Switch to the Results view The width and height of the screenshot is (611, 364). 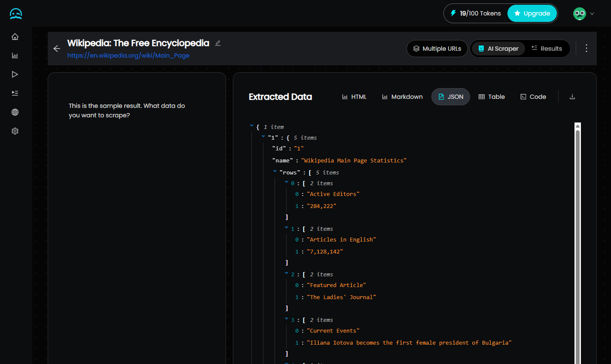tap(547, 49)
